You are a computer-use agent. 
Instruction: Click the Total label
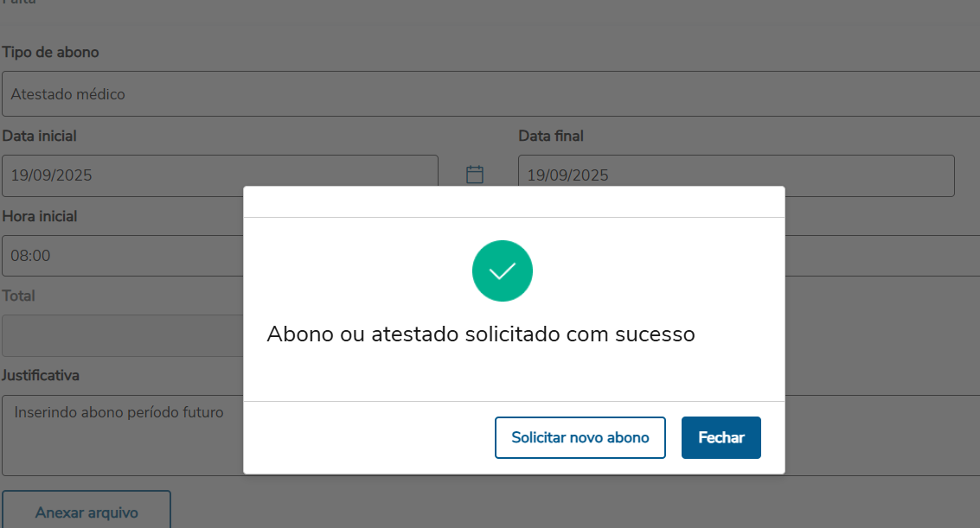(x=19, y=296)
